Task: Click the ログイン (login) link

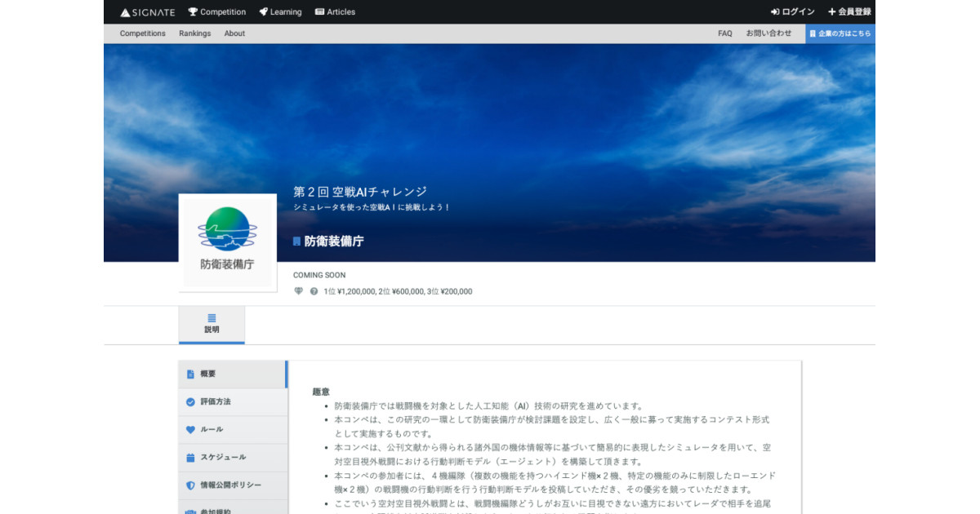Action: [792, 12]
